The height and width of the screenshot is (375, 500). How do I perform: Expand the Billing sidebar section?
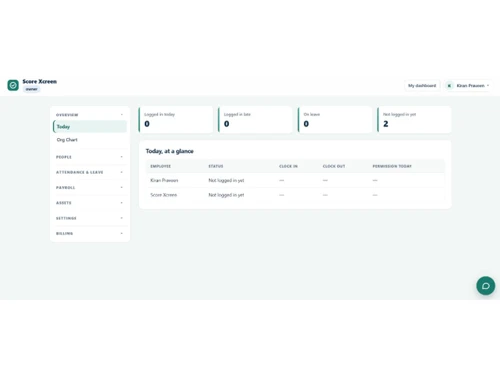[90, 233]
